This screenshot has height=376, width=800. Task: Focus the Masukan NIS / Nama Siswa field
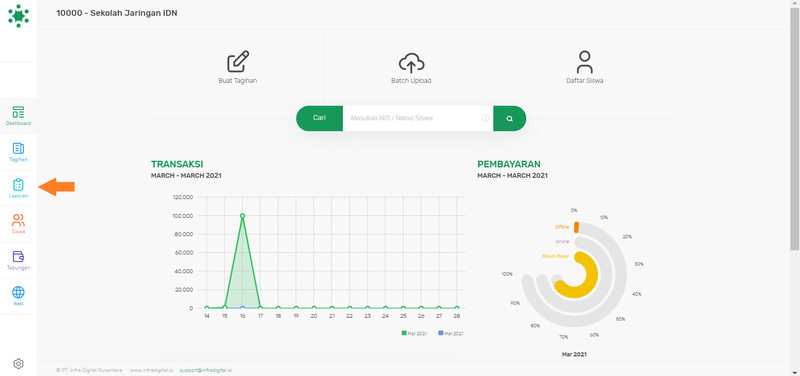418,118
